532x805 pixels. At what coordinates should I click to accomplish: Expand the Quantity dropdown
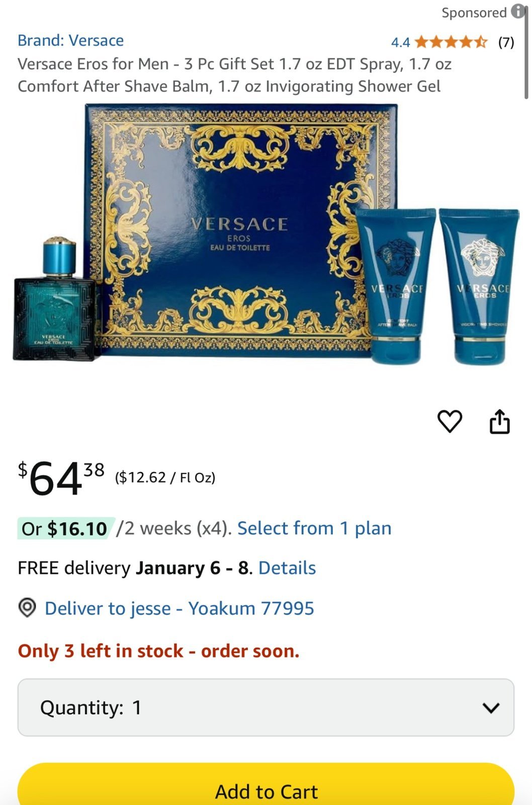(265, 707)
